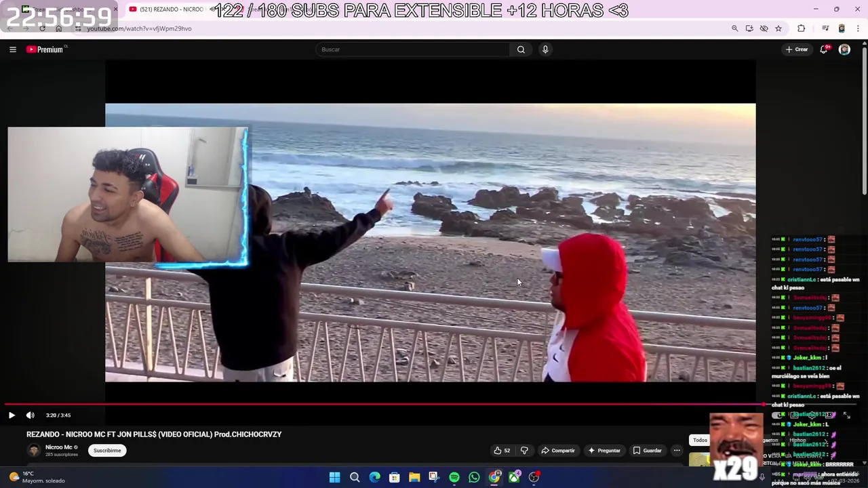This screenshot has height=488, width=868.
Task: Open the browser extensions puzzle icon
Action: click(802, 28)
